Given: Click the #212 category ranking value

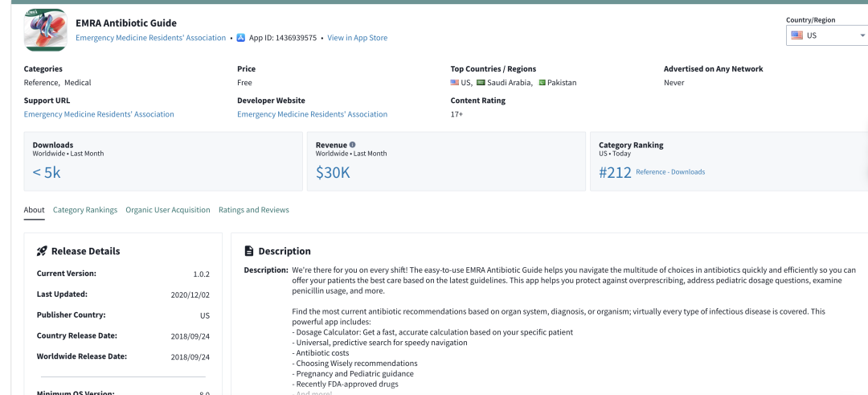Looking at the screenshot, I should click(615, 172).
